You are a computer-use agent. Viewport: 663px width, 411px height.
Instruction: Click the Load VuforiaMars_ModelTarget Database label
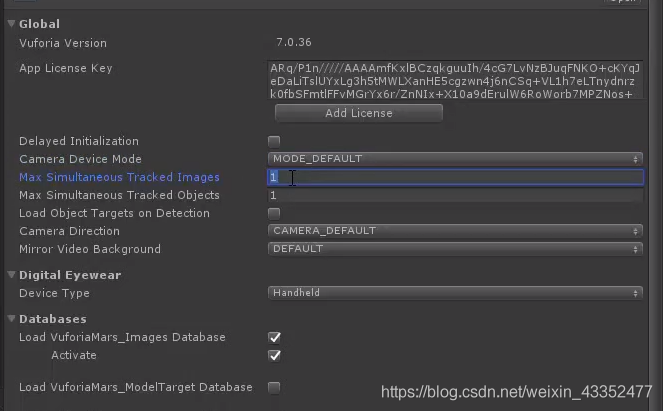click(x=136, y=387)
